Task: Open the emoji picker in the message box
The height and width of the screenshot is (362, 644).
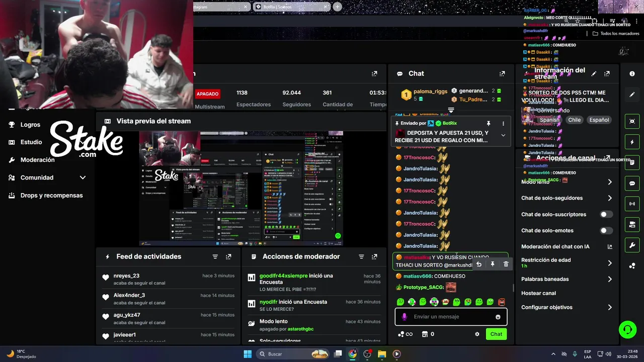Action: click(x=498, y=317)
